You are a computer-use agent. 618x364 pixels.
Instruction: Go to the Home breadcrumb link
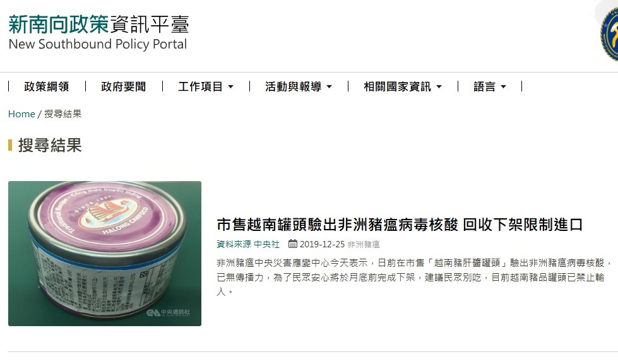(21, 114)
